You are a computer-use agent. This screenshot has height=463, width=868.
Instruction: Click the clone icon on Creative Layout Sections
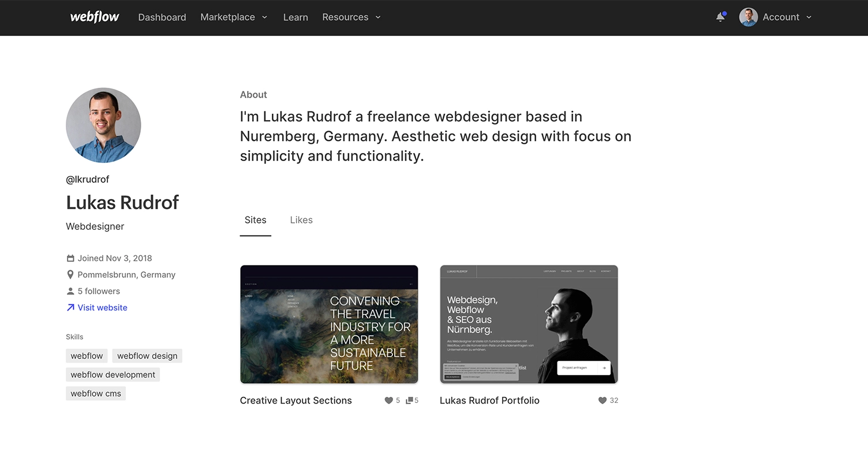[409, 401]
